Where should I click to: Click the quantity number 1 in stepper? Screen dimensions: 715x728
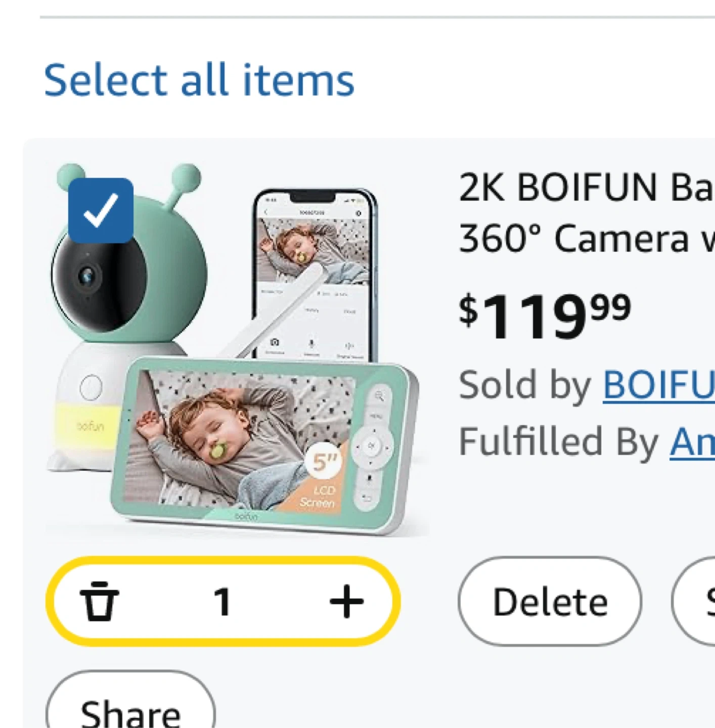[x=222, y=602]
